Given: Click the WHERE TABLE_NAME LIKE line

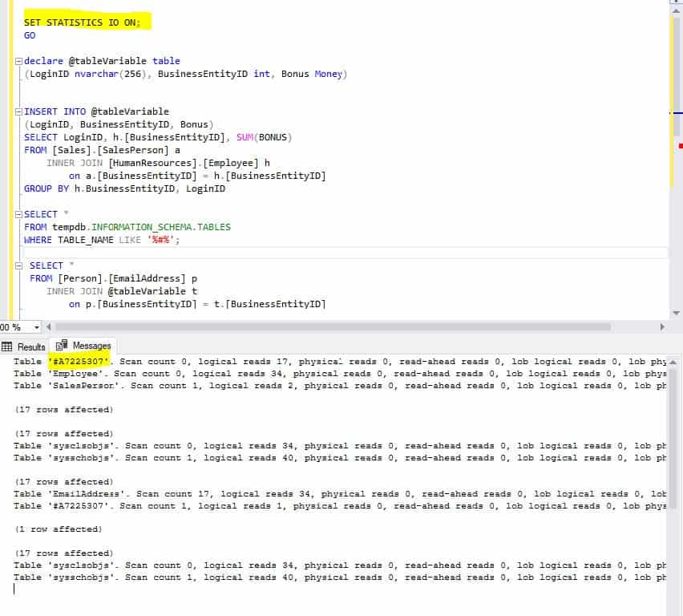Looking at the screenshot, I should pyautogui.click(x=102, y=240).
